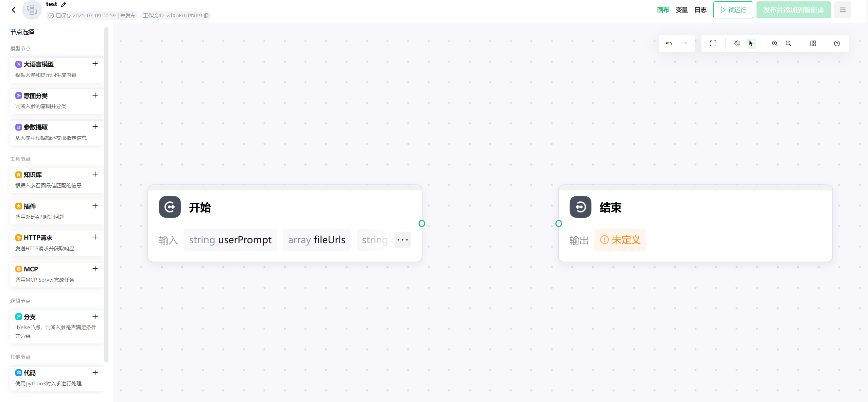Click the 试运行 button

coord(733,10)
